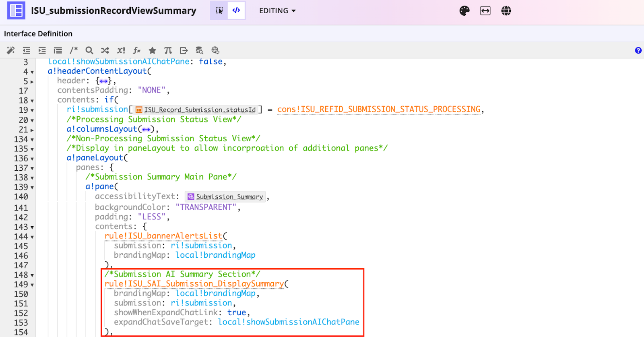
Task: Collapse the paneLayout at line 136
Action: coord(32,159)
